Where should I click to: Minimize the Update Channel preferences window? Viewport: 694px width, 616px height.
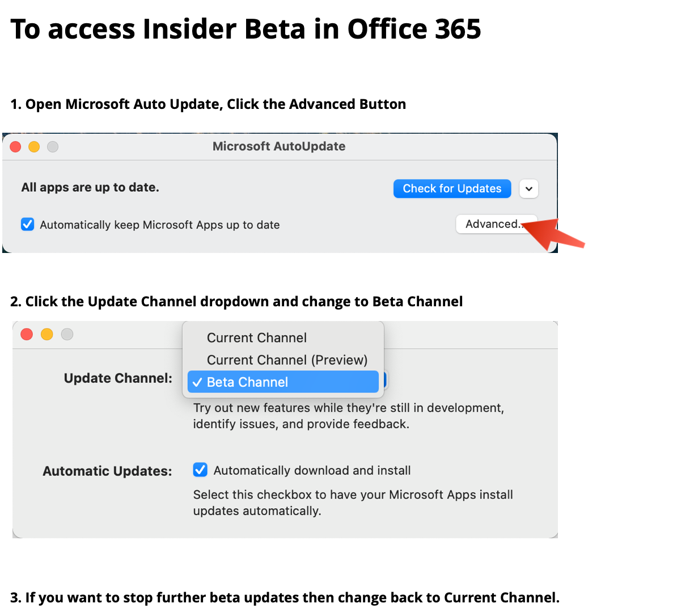click(x=47, y=334)
